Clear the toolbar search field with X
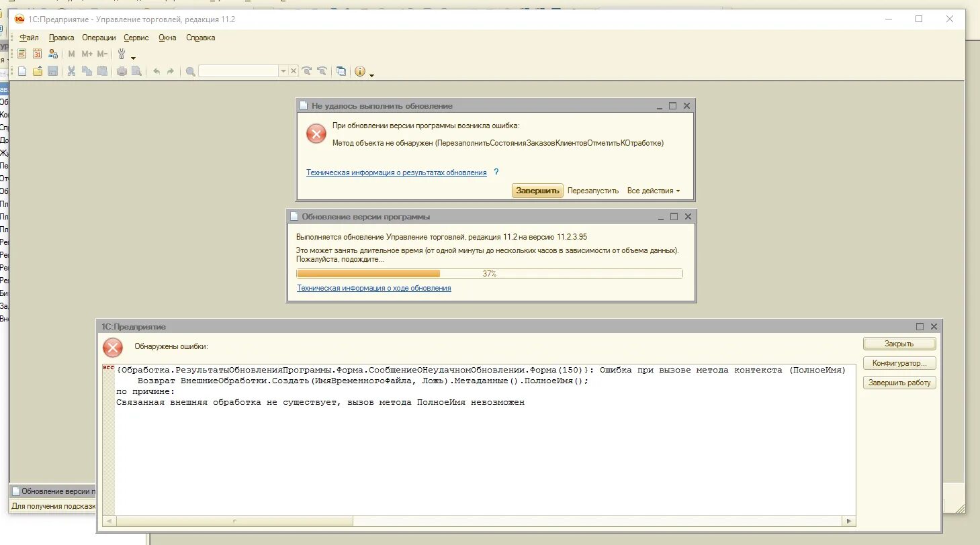 (293, 70)
